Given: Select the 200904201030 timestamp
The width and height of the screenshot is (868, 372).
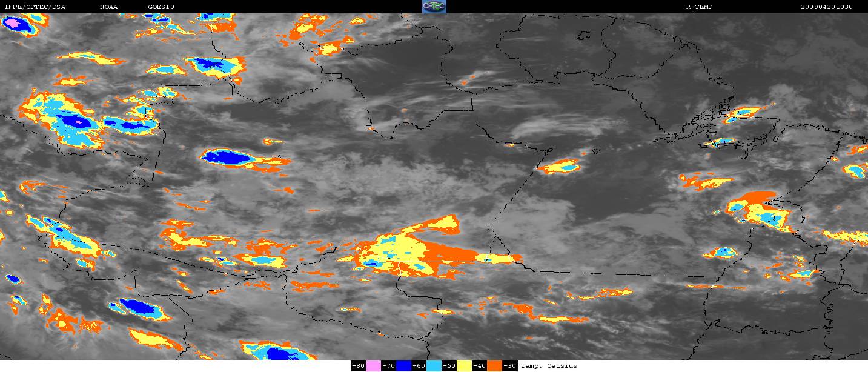Looking at the screenshot, I should 827,7.
